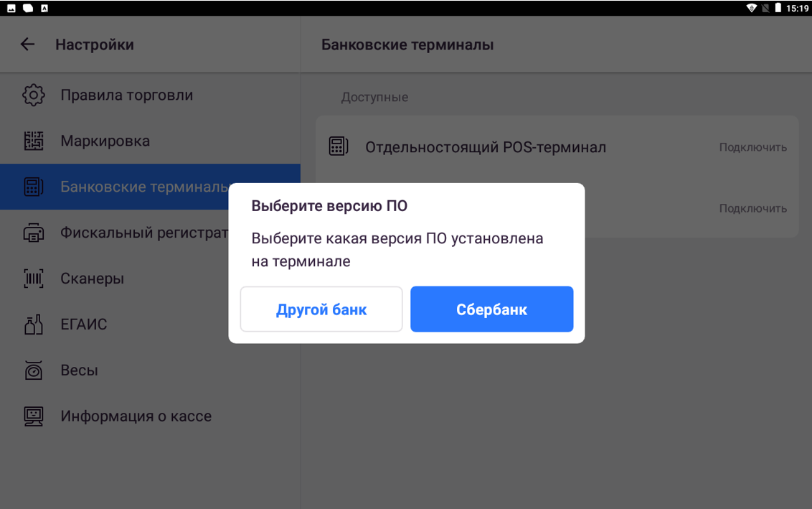Open the Информация о кассе monitor icon

[33, 416]
